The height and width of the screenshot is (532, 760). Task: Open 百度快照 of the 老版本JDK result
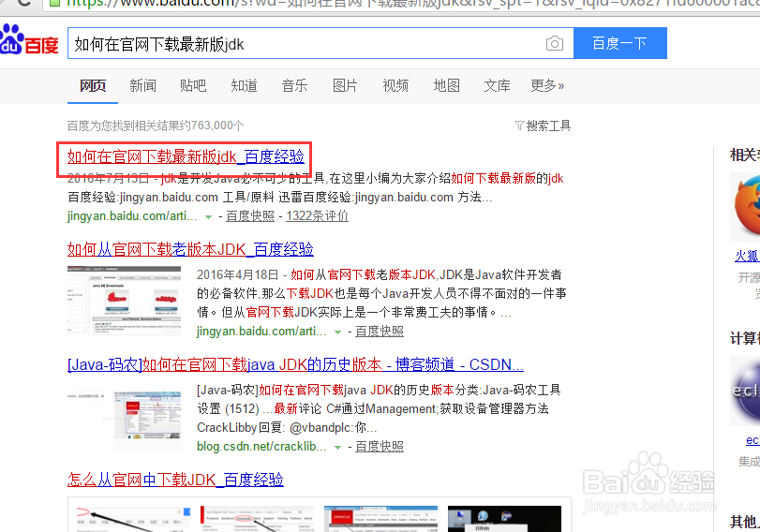[x=380, y=332]
